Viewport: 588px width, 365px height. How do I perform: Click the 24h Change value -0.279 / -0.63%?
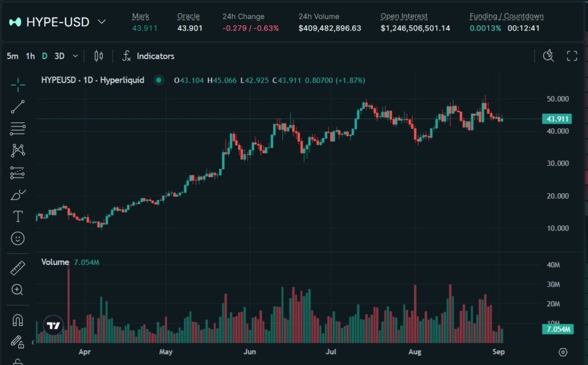[x=250, y=28]
